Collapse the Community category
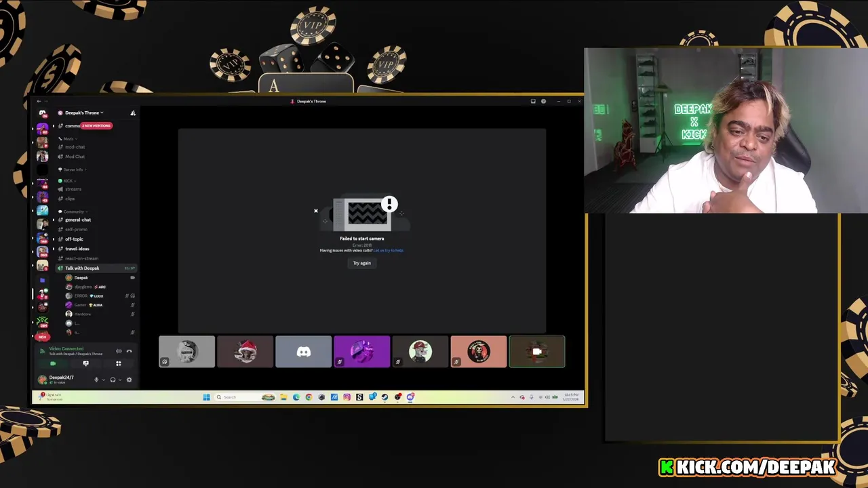The width and height of the screenshot is (868, 488). click(x=73, y=211)
